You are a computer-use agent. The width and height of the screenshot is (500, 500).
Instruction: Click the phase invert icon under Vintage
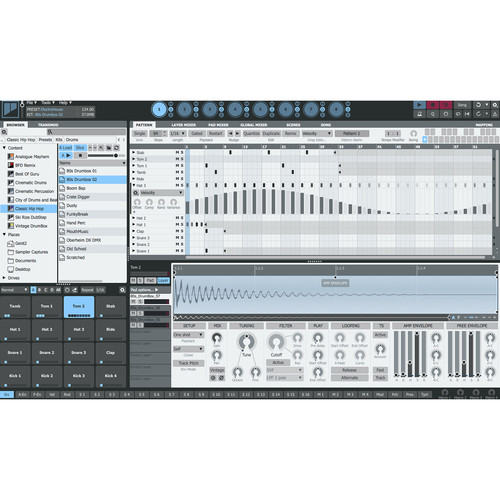tap(221, 378)
